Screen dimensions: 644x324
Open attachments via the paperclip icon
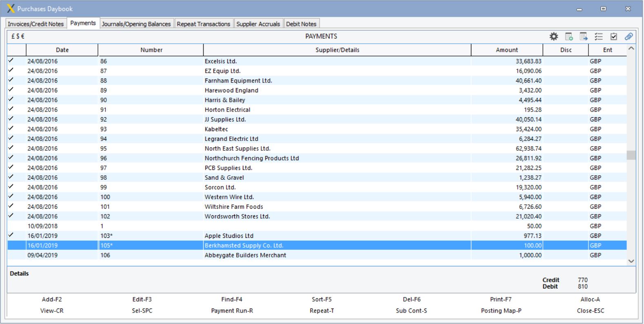[x=628, y=36]
